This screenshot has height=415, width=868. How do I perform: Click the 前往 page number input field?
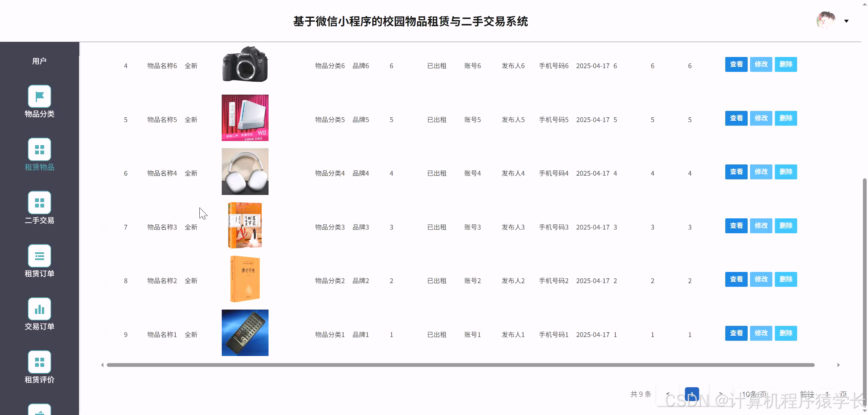click(827, 394)
